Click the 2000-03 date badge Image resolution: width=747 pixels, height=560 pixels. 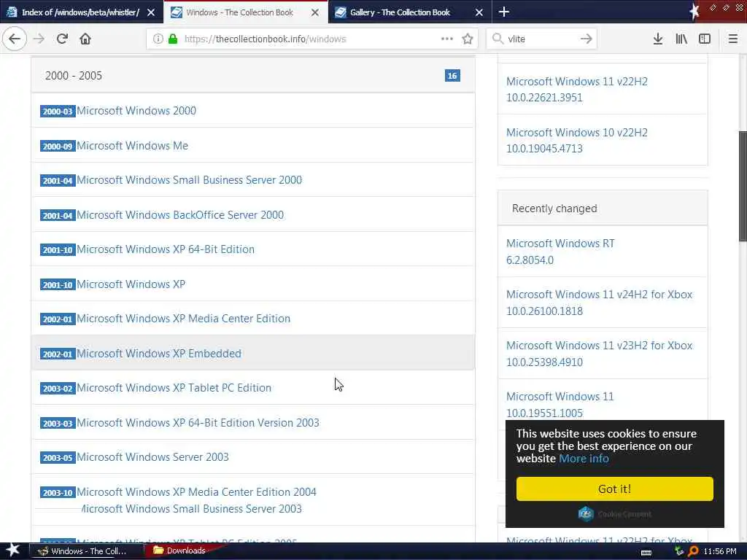(58, 111)
